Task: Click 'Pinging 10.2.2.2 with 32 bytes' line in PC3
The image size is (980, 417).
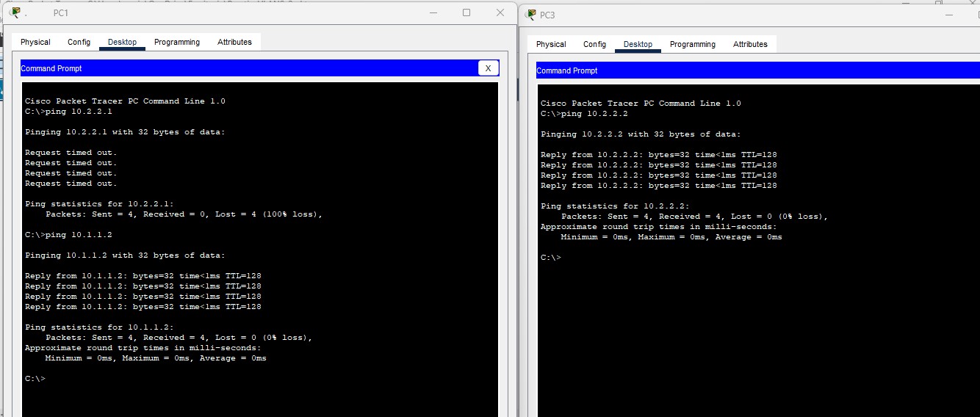Action: click(641, 134)
